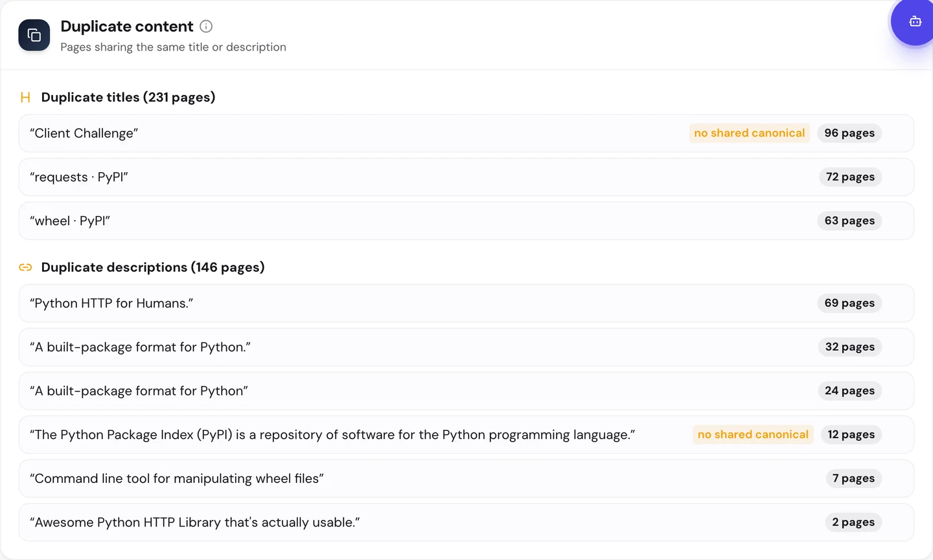Click the "12 pages" count badge
Image resolution: width=933 pixels, height=560 pixels.
point(851,434)
